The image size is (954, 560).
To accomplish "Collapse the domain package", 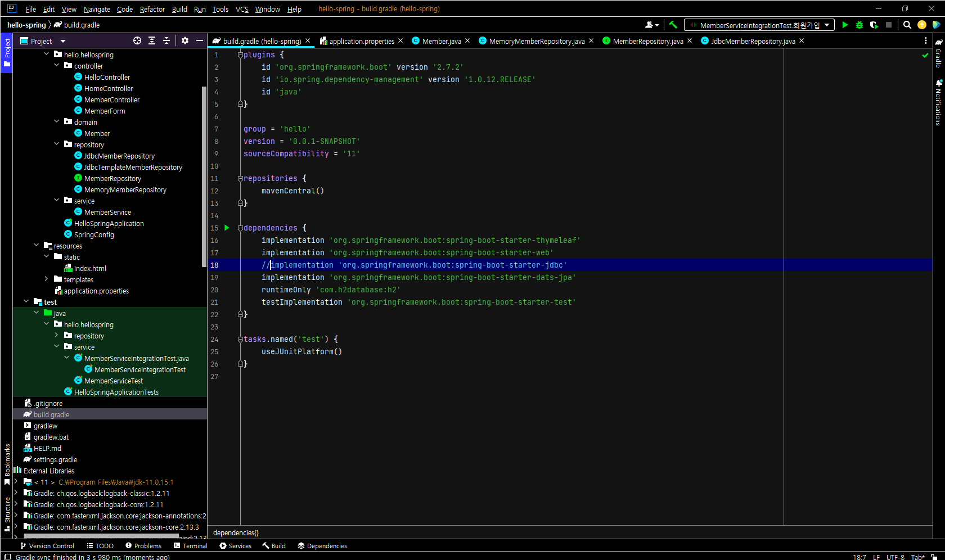I will 57,121.
